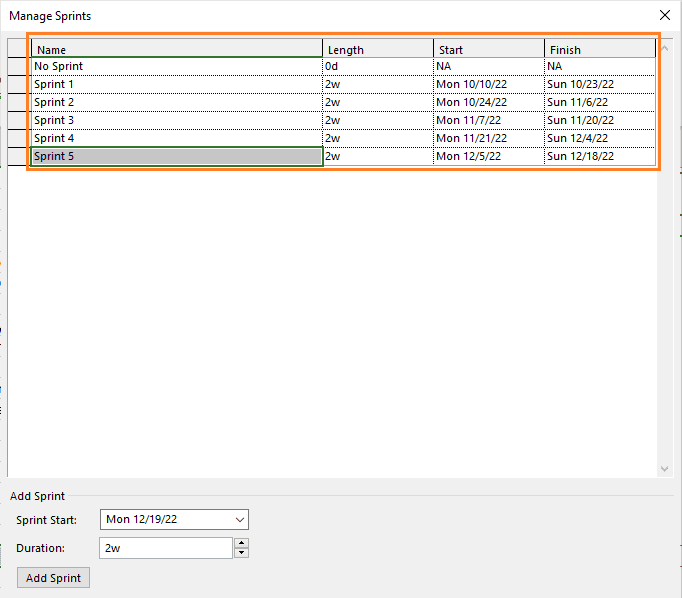Viewport: 682px width, 598px height.
Task: Click finish date Sun 11/6/22
Action: pos(600,103)
